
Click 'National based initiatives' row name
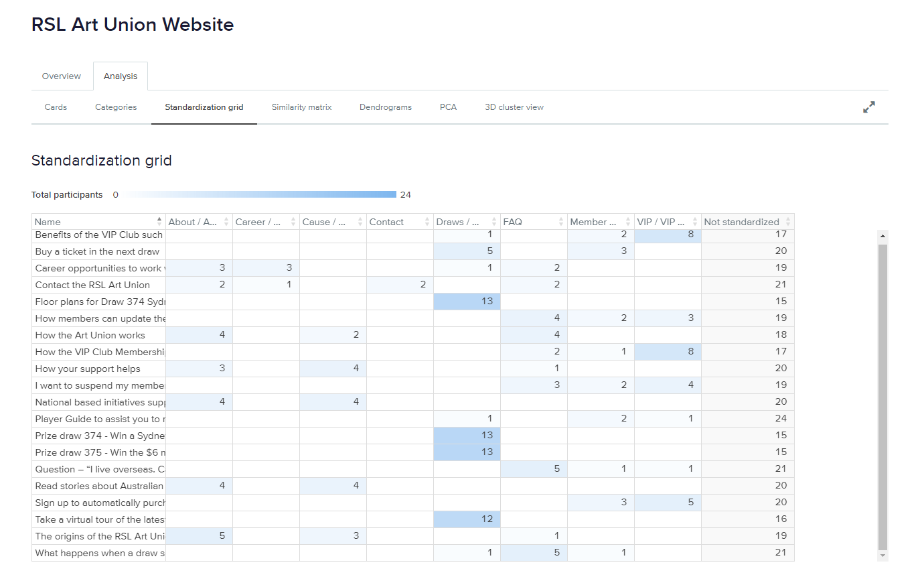[100, 402]
